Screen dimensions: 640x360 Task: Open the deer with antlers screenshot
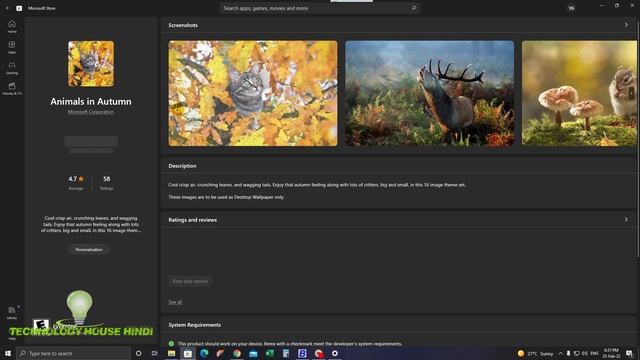pyautogui.click(x=429, y=93)
